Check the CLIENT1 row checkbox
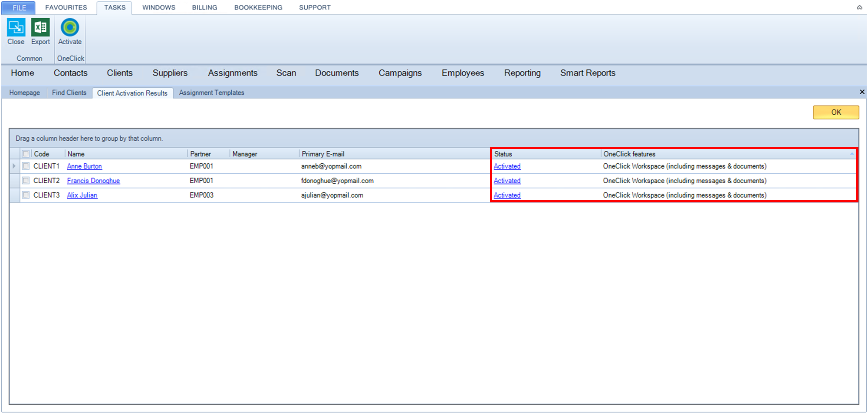The image size is (868, 413). pos(26,166)
